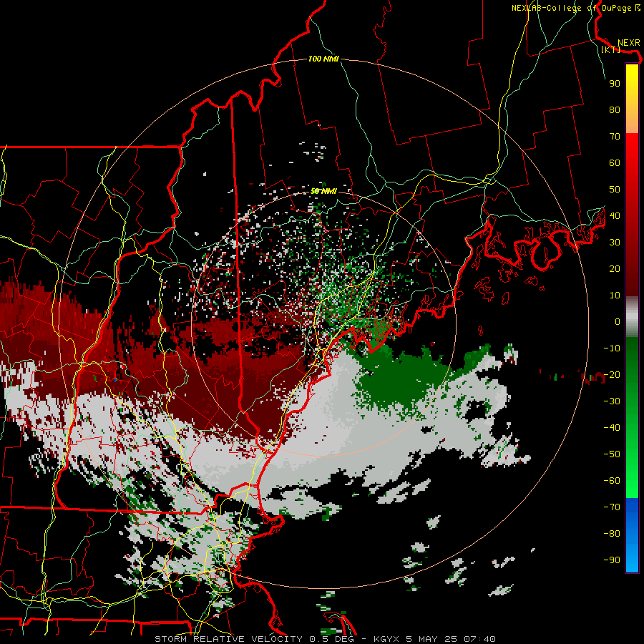Click the -20 value on velocity scale
The width and height of the screenshot is (644, 644).
[612, 375]
